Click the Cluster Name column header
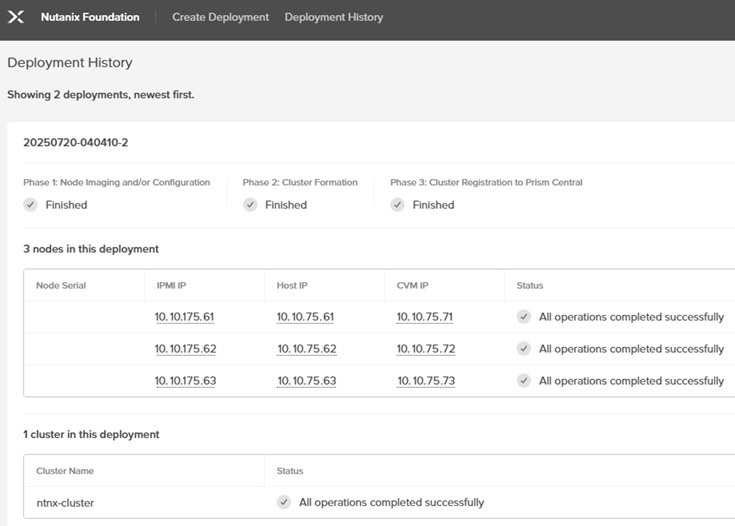 point(65,471)
